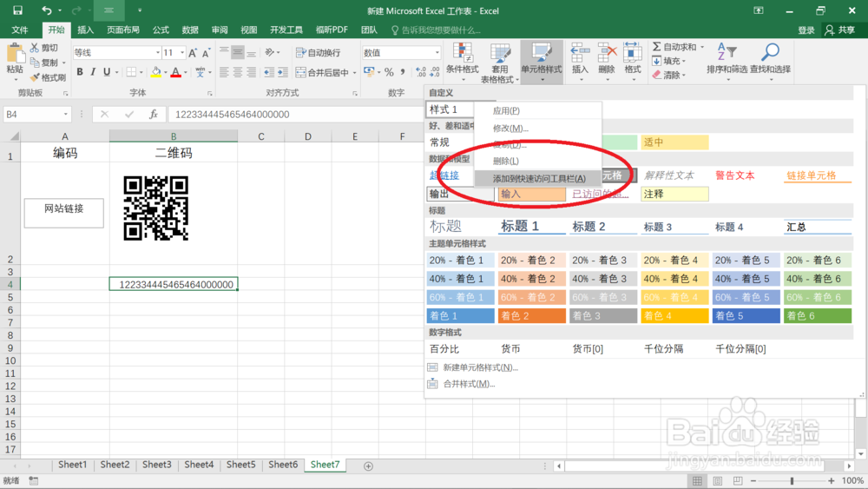The image size is (868, 489).
Task: Expand the AutoSum dropdown arrow
Action: [x=702, y=47]
